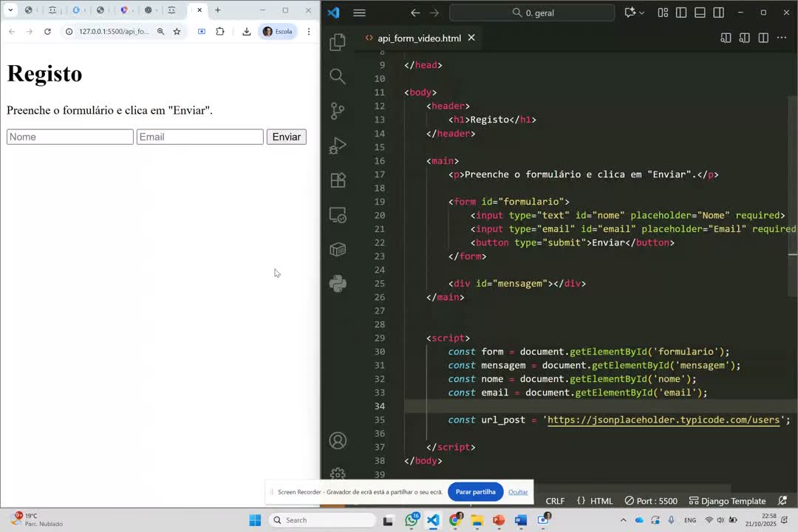
Task: Open the Manage settings gear in VS Code
Action: [x=338, y=474]
